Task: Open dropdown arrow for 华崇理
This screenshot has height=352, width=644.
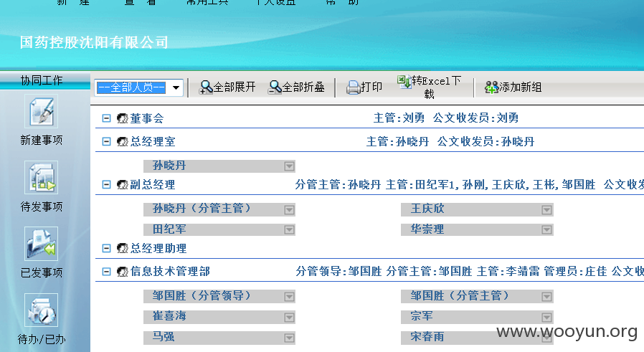Action: pyautogui.click(x=546, y=229)
